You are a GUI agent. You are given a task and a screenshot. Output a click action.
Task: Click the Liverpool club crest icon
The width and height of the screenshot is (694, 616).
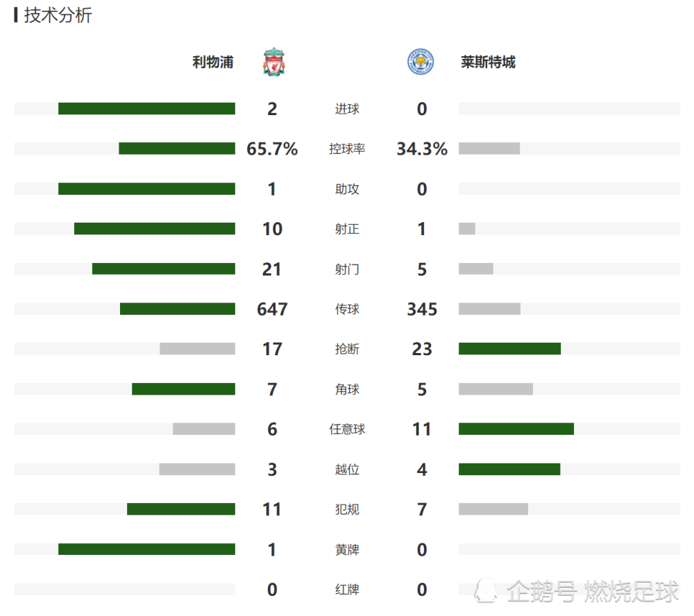click(x=274, y=62)
